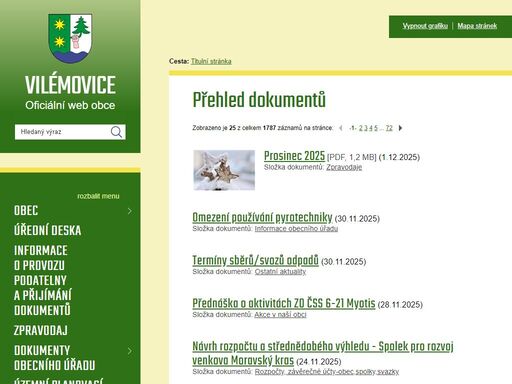The width and height of the screenshot is (512, 384).
Task: Open 'Prosinec 2025' document link
Action: tap(294, 156)
